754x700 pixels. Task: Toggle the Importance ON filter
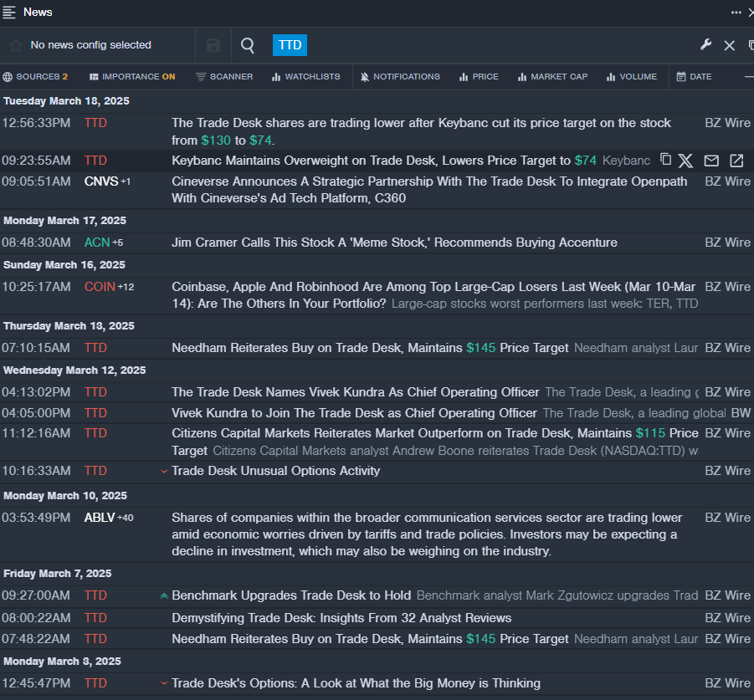tap(132, 77)
